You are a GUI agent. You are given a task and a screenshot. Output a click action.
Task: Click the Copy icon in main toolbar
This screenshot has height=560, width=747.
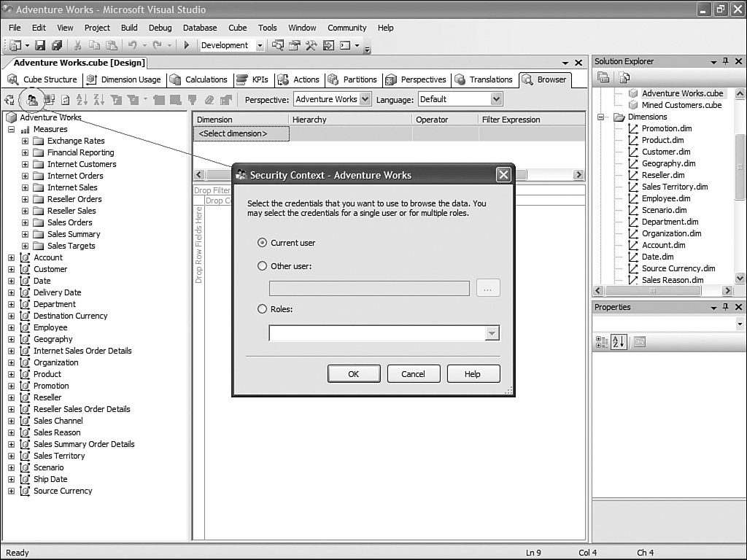point(94,45)
